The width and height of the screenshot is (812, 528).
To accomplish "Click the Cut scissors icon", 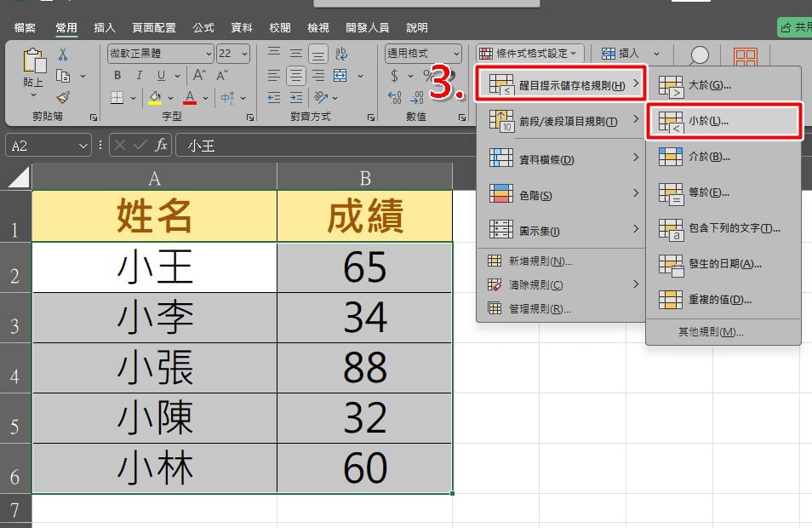I will [63, 55].
